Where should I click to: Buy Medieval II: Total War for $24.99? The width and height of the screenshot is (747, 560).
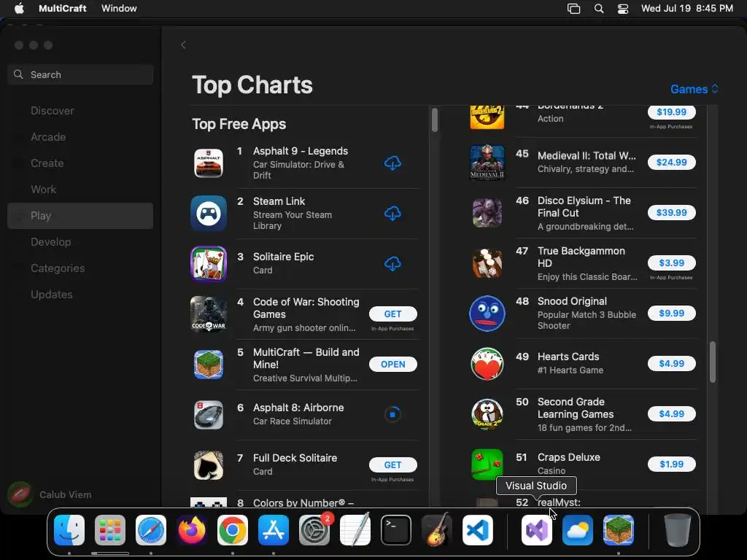tap(671, 163)
